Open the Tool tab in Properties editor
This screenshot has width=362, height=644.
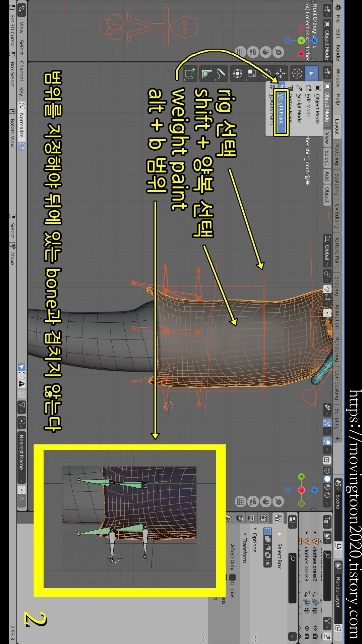pyautogui.click(x=278, y=518)
